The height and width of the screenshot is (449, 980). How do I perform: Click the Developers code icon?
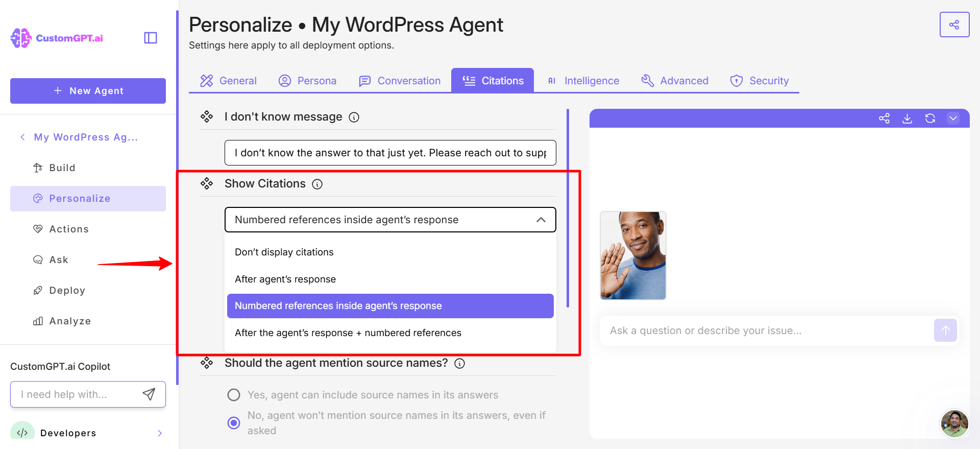(22, 432)
